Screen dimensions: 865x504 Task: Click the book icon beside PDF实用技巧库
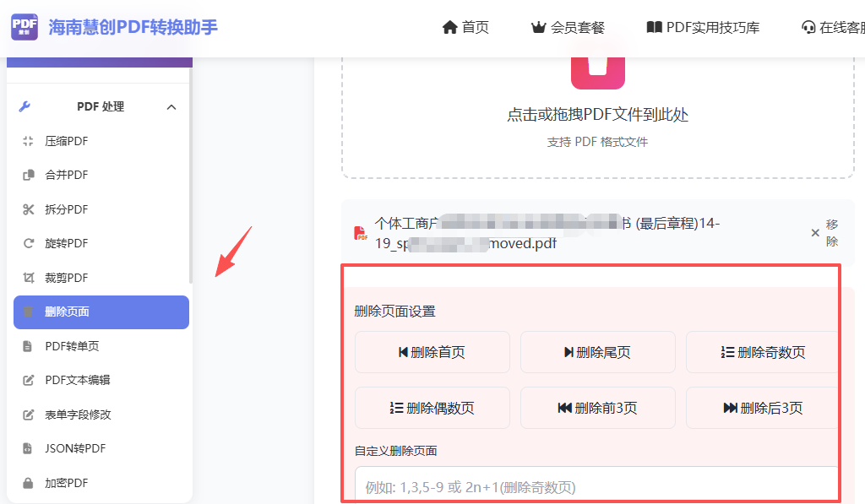[655, 27]
